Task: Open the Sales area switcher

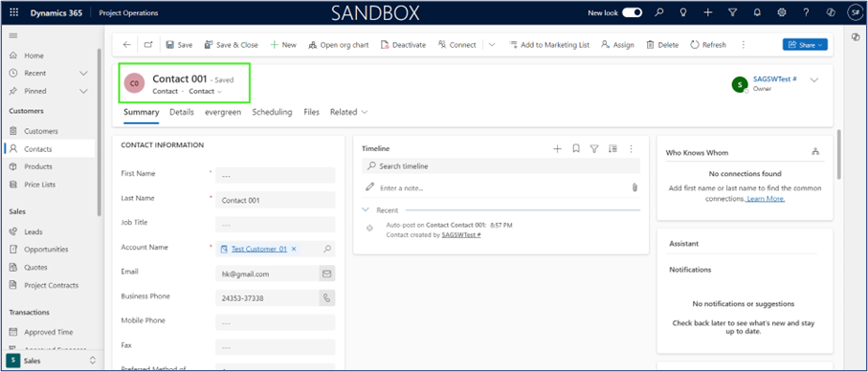Action: click(52, 361)
